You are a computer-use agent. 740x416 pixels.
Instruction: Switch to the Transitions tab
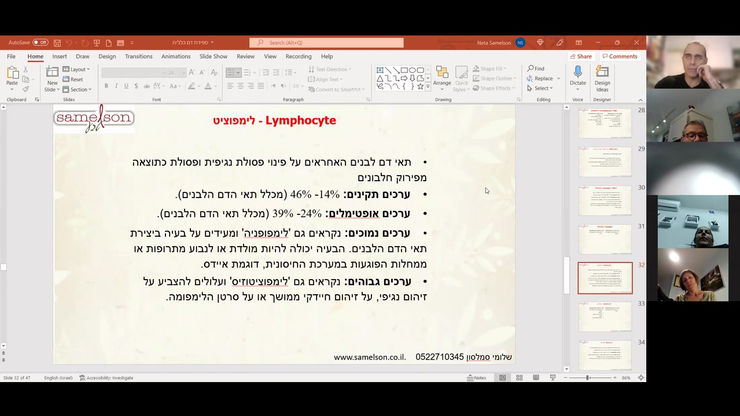point(138,56)
